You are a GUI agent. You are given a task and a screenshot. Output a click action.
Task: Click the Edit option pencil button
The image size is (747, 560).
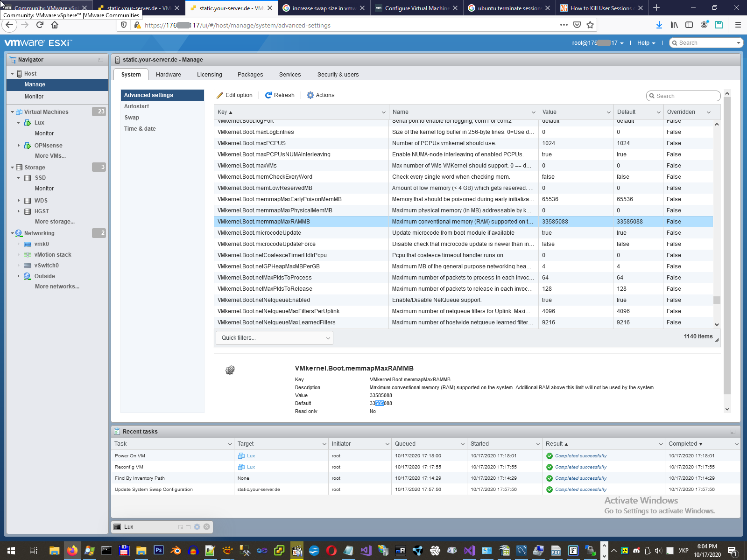click(x=234, y=95)
